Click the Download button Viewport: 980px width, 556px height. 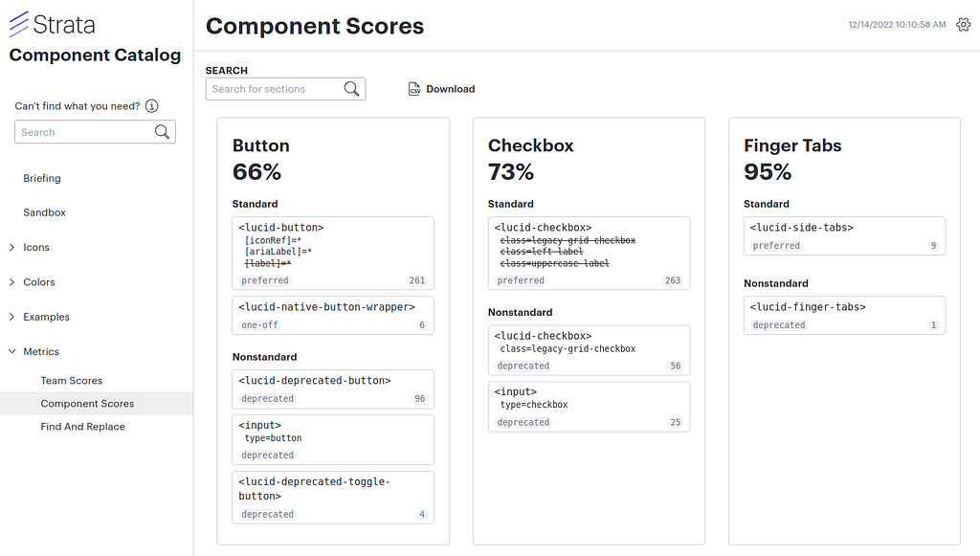pyautogui.click(x=441, y=89)
